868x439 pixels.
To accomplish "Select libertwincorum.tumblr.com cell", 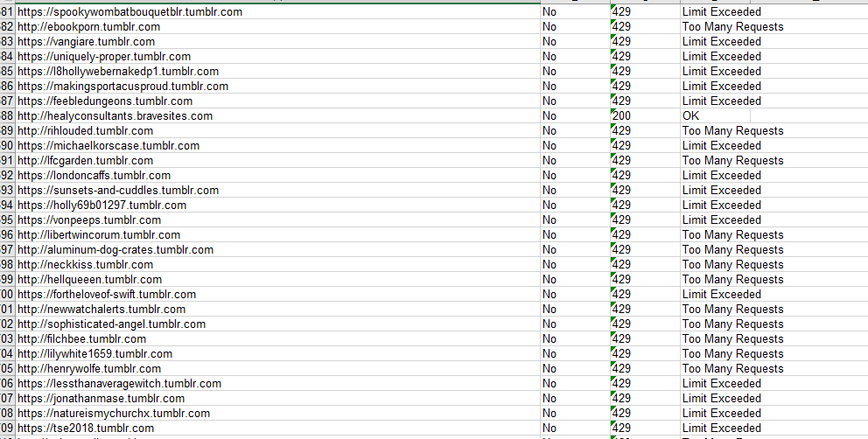I will tap(278, 235).
